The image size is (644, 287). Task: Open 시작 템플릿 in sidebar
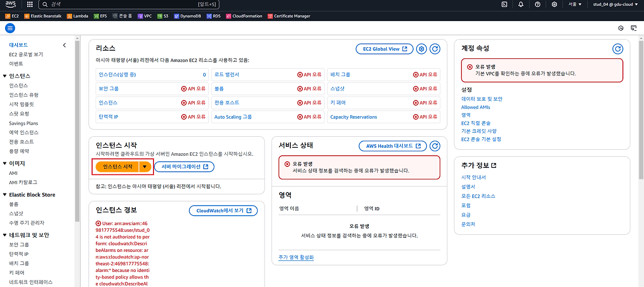pos(22,104)
